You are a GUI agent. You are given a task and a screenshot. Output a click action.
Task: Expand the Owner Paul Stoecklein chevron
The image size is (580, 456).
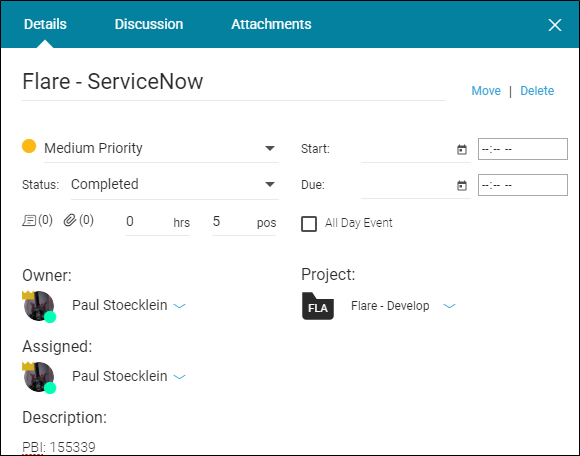tap(180, 306)
